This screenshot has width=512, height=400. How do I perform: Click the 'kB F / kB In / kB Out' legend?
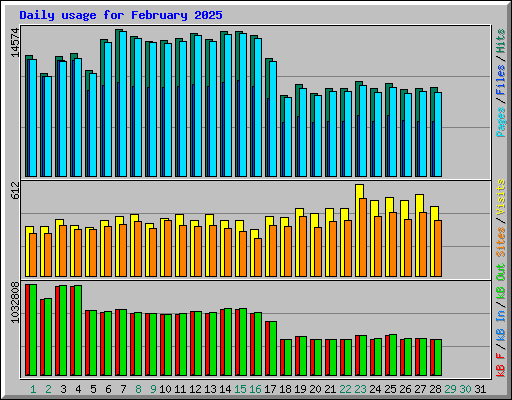coord(501,320)
